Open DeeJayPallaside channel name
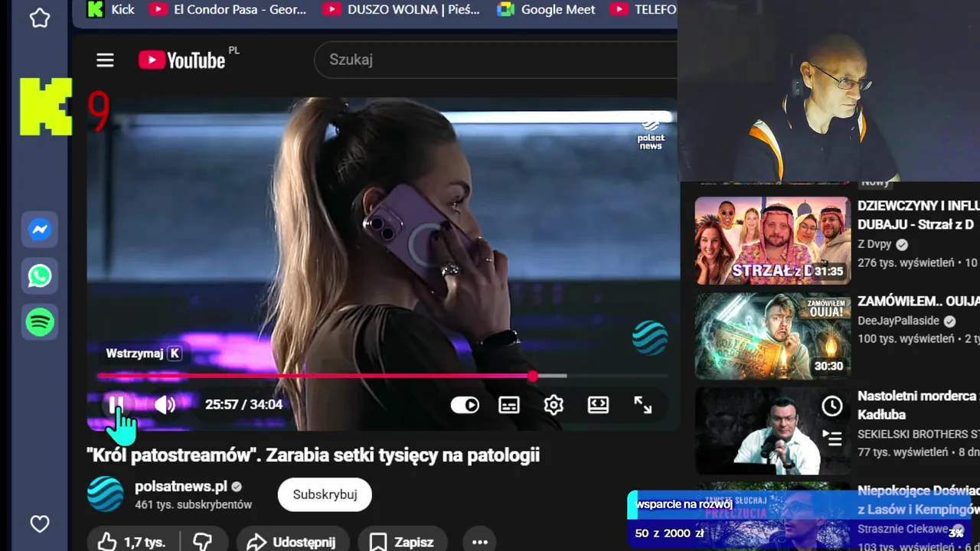Viewport: 980px width, 551px height. click(x=898, y=321)
